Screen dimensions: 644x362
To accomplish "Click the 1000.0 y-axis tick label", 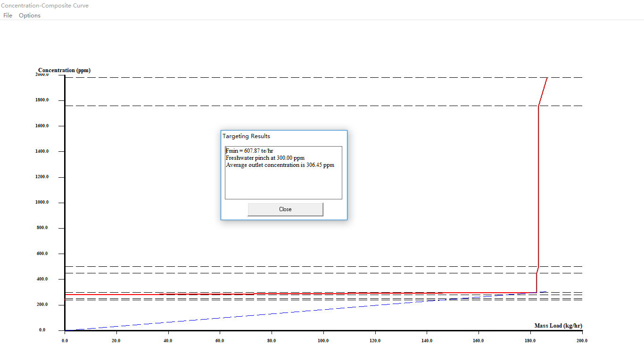I will 42,202.
